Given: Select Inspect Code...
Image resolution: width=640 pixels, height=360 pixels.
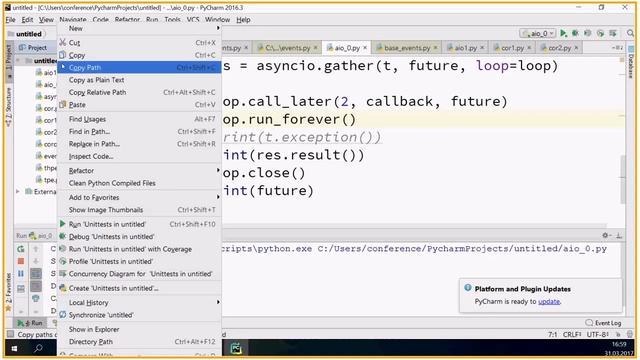Looking at the screenshot, I should pyautogui.click(x=139, y=156).
